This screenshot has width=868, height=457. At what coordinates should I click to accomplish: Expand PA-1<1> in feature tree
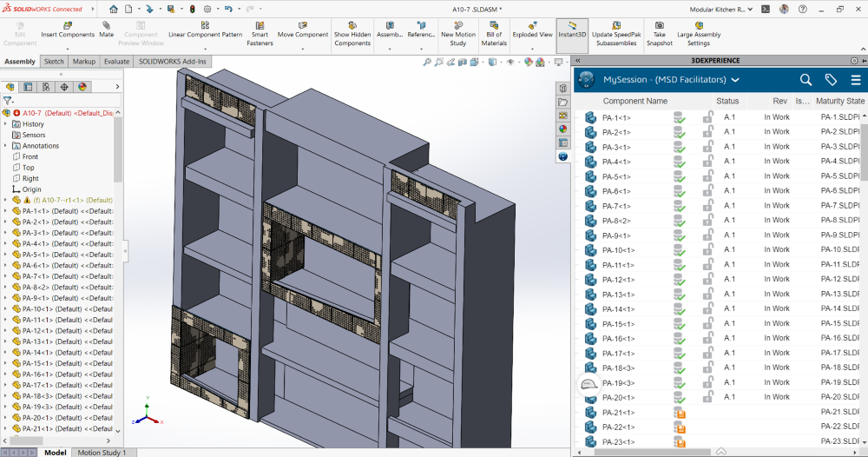[x=5, y=211]
